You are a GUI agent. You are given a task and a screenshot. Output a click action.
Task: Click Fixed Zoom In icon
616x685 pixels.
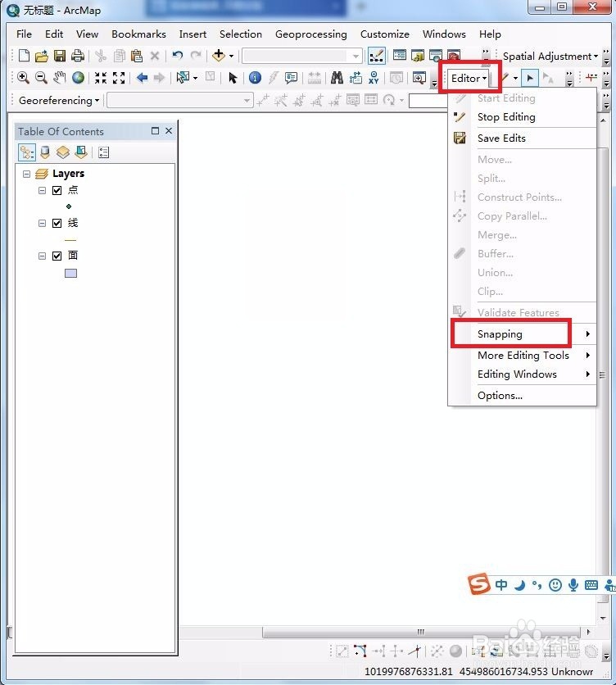101,78
